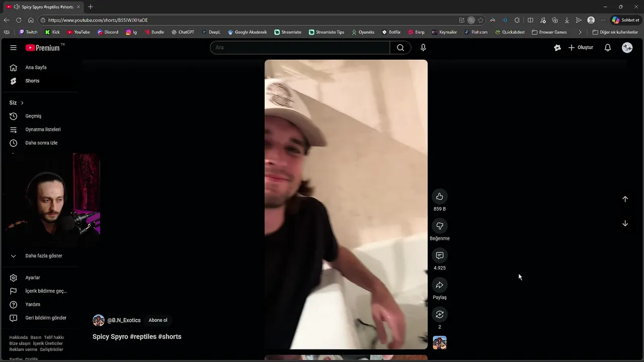Click the search magnifier button
Viewport: 644px width, 362px height.
click(400, 47)
